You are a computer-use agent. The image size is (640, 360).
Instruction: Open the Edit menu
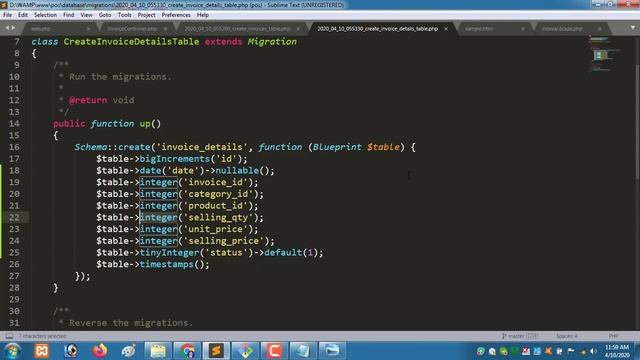[23, 15]
